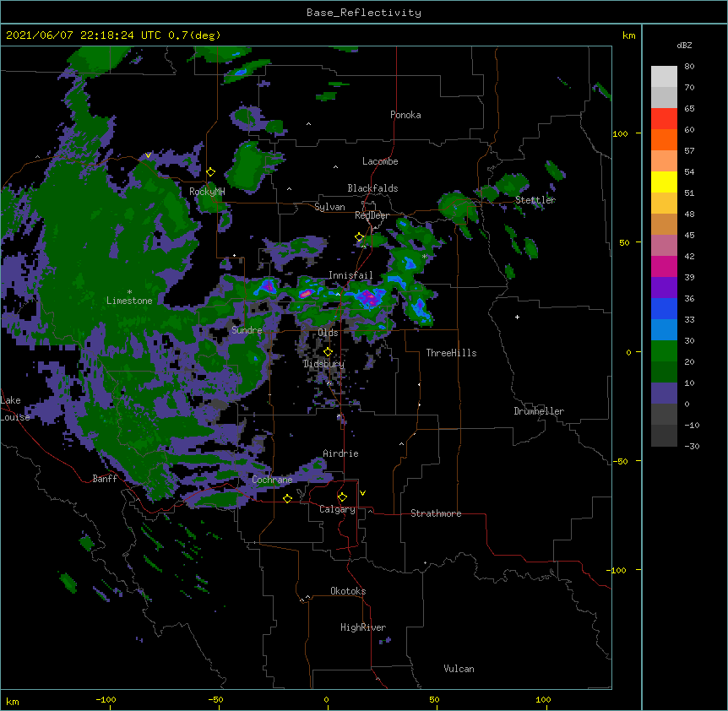The height and width of the screenshot is (711, 728).
Task: Select the 45 value on dBZ scale
Action: tap(689, 236)
